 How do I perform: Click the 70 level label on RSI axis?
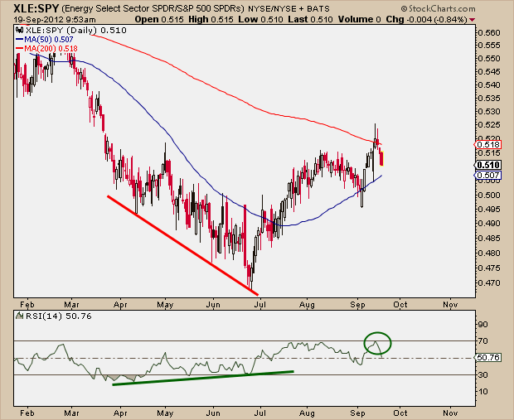pyautogui.click(x=482, y=341)
